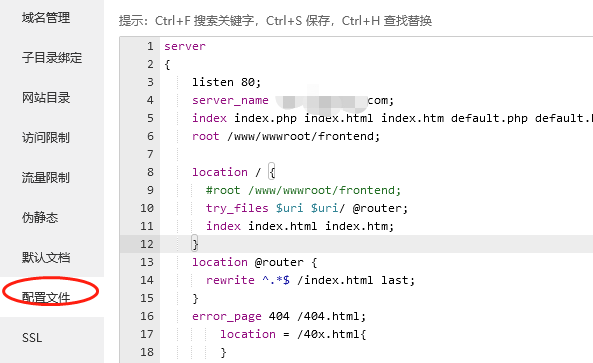
Task: Click the highlighted closing brace on line 12
Action: coord(195,244)
